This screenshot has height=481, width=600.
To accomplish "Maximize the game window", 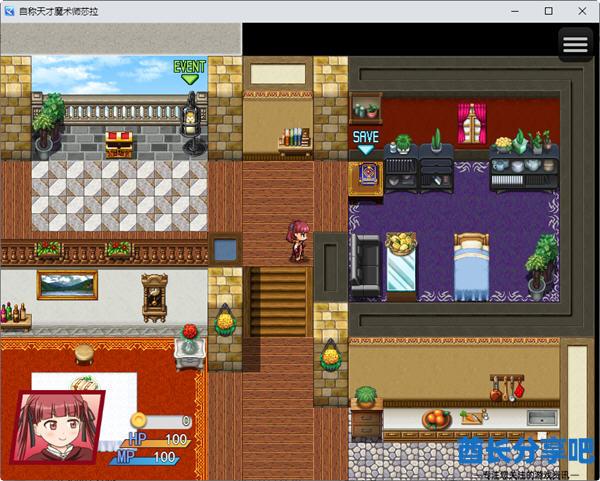I will [548, 11].
